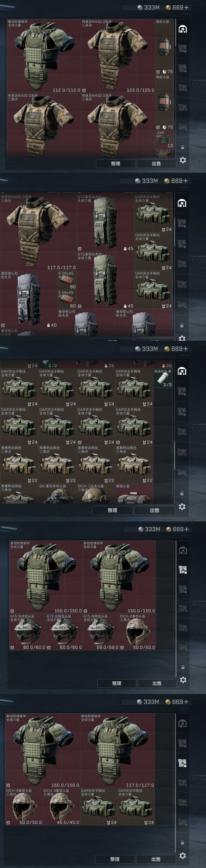
Task: Select the GT5 指挥官头盔 with 59.0/59.0
Action: pos(101,632)
